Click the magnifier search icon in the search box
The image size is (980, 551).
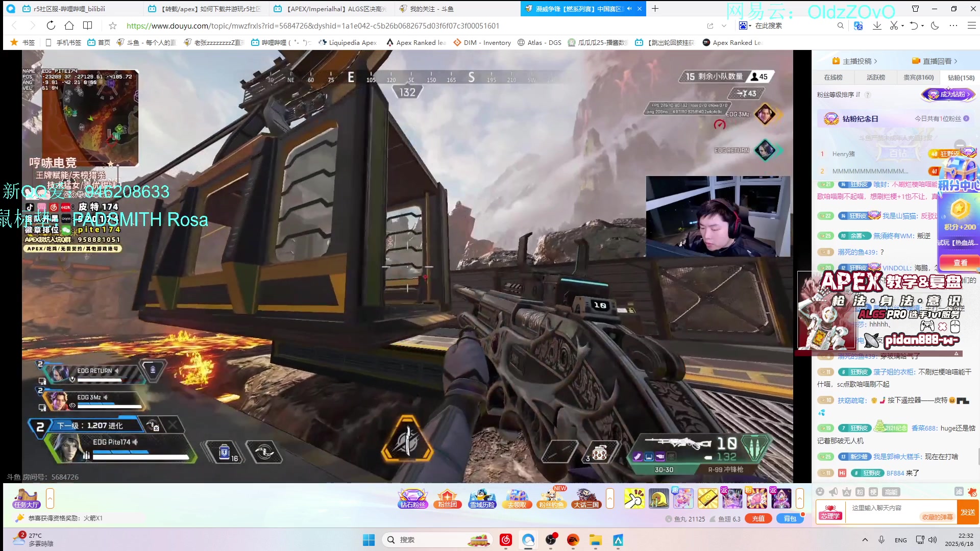(840, 26)
